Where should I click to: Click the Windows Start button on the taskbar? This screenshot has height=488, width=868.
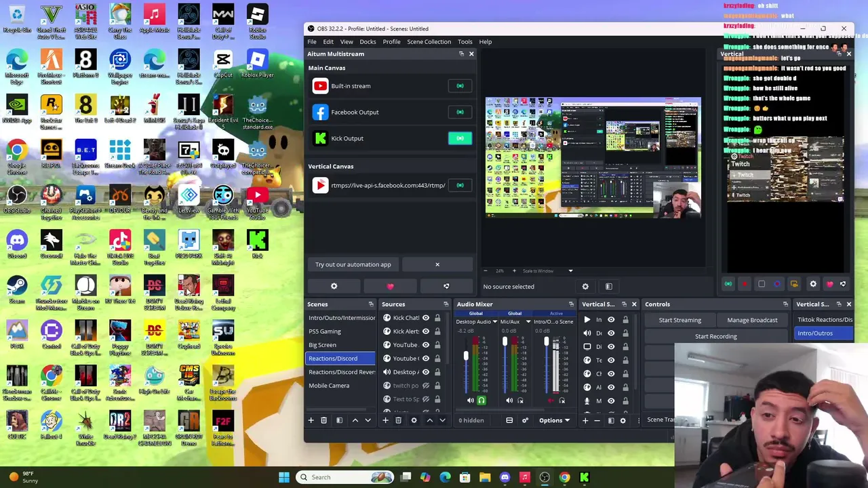pos(284,477)
